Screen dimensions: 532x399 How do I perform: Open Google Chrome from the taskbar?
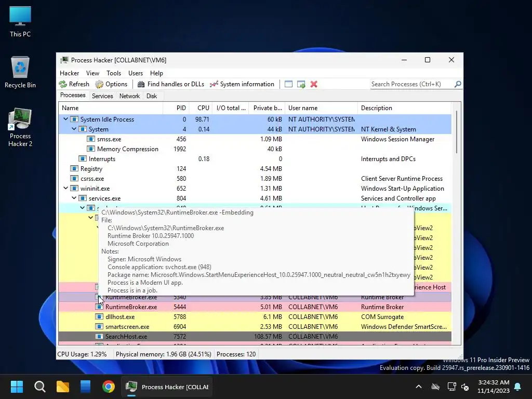point(109,387)
